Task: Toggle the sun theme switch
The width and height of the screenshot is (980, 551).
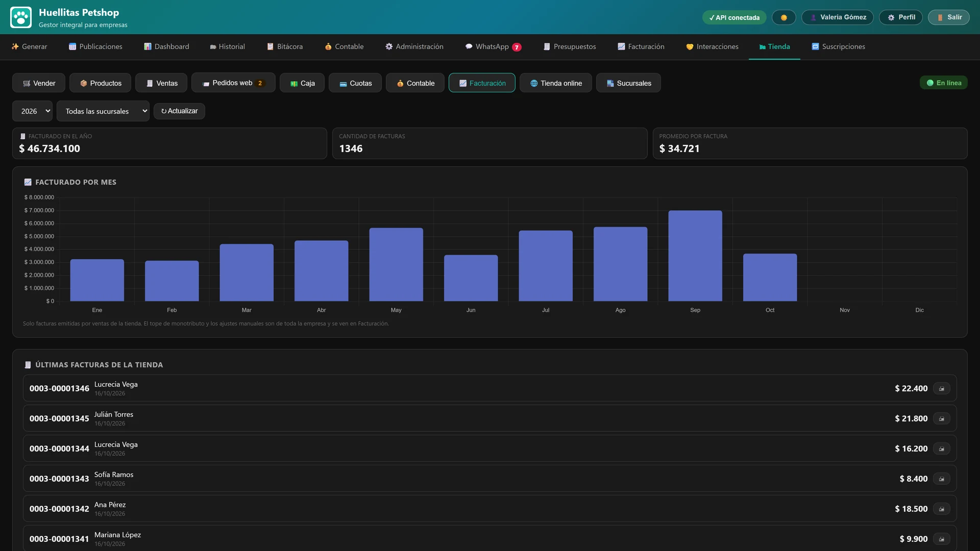Action: pyautogui.click(x=783, y=17)
